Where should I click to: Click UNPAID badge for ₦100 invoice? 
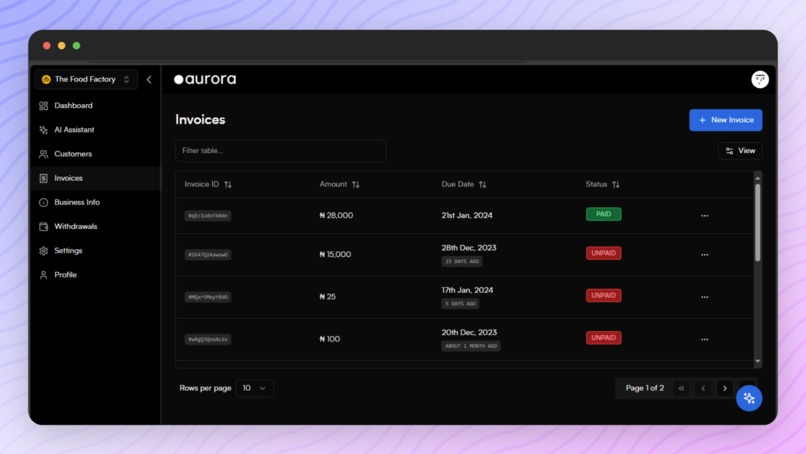(603, 337)
